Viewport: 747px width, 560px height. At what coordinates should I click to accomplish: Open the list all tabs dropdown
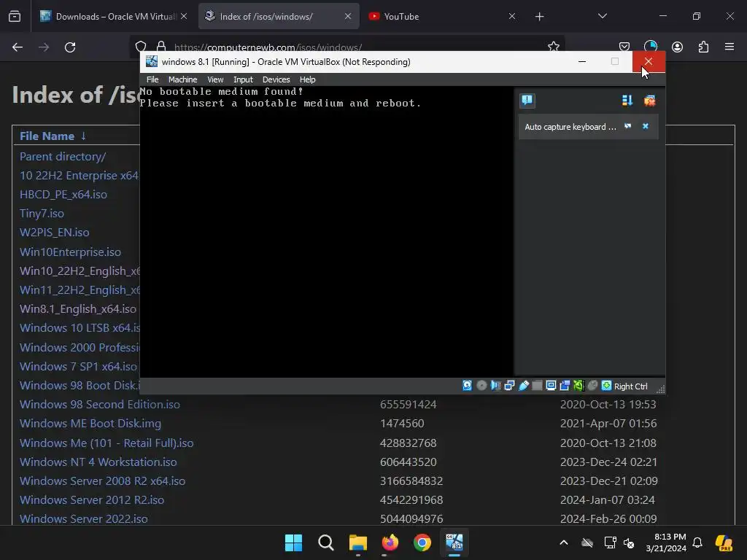point(602,16)
